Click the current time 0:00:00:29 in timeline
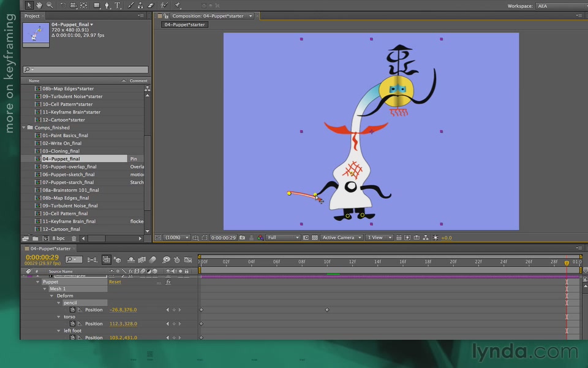This screenshot has width=588, height=368. [x=42, y=257]
